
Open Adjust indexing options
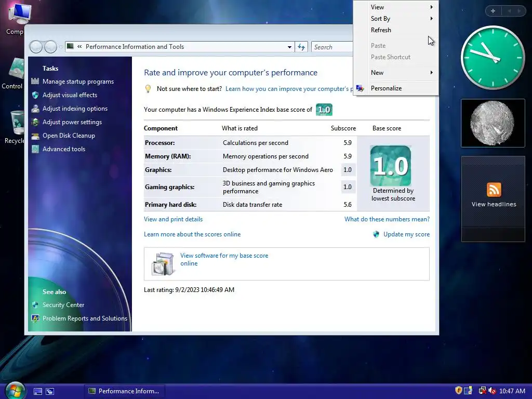(x=75, y=109)
